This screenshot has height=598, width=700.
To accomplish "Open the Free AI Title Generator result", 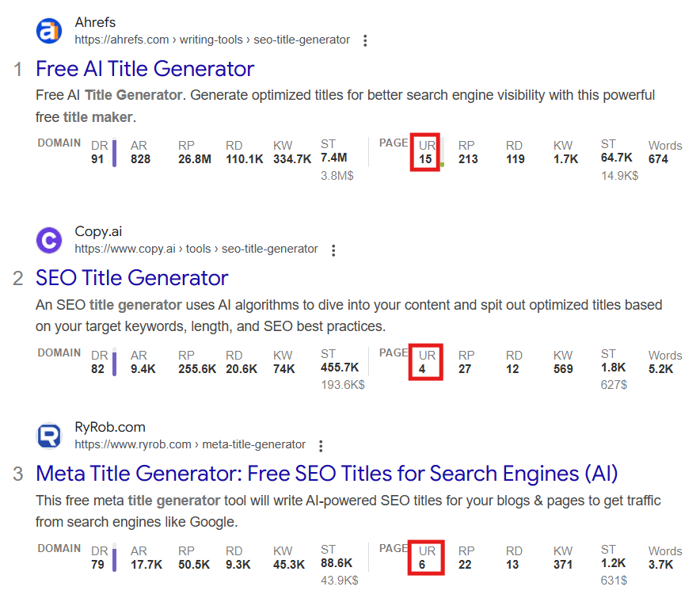I will pyautogui.click(x=145, y=68).
